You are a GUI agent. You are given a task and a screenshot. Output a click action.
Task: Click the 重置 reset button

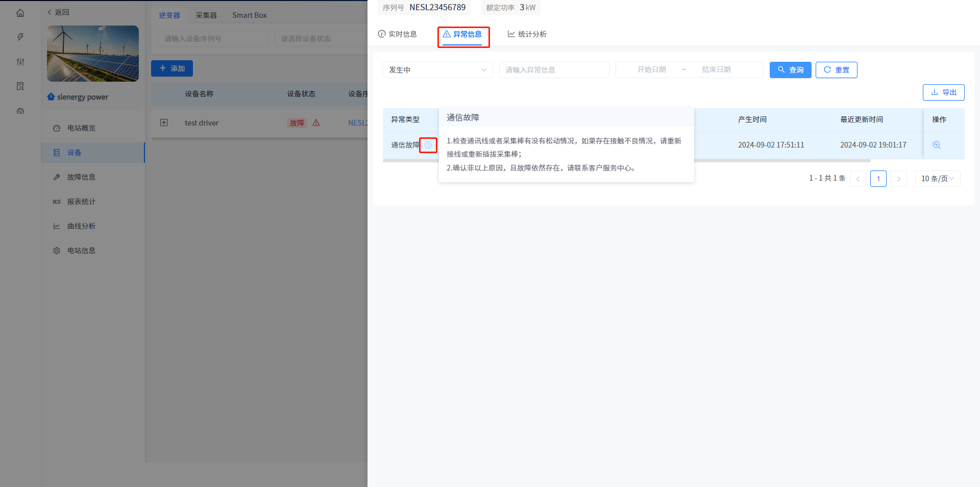(x=836, y=70)
